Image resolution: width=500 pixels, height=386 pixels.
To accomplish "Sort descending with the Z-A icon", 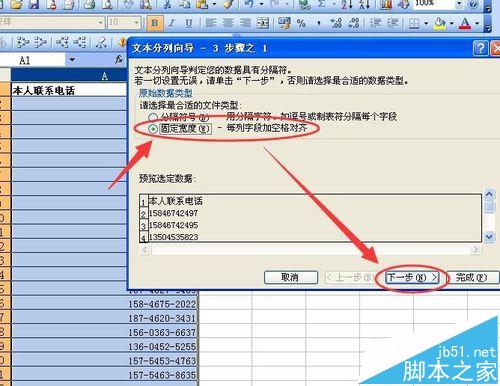I will (364, 4).
